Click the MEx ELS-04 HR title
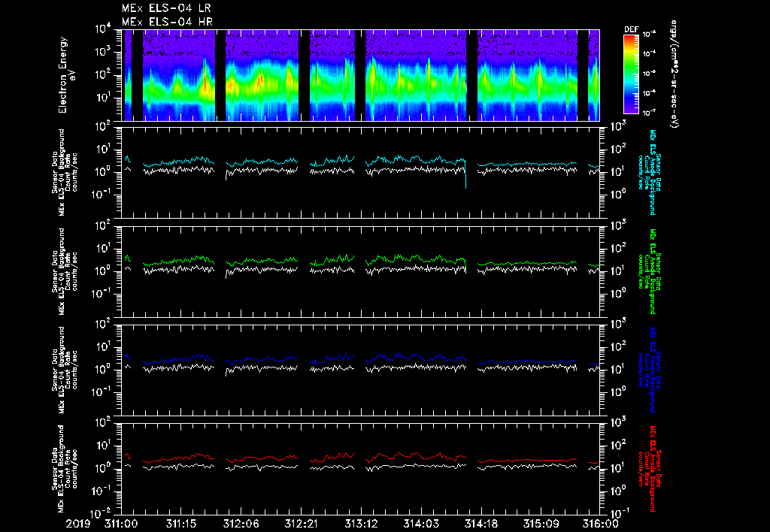 (x=166, y=22)
